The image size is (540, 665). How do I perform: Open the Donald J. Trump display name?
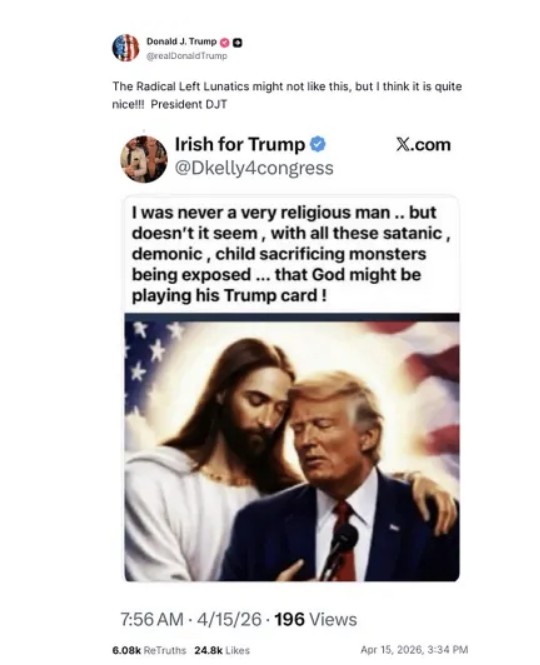tap(182, 42)
